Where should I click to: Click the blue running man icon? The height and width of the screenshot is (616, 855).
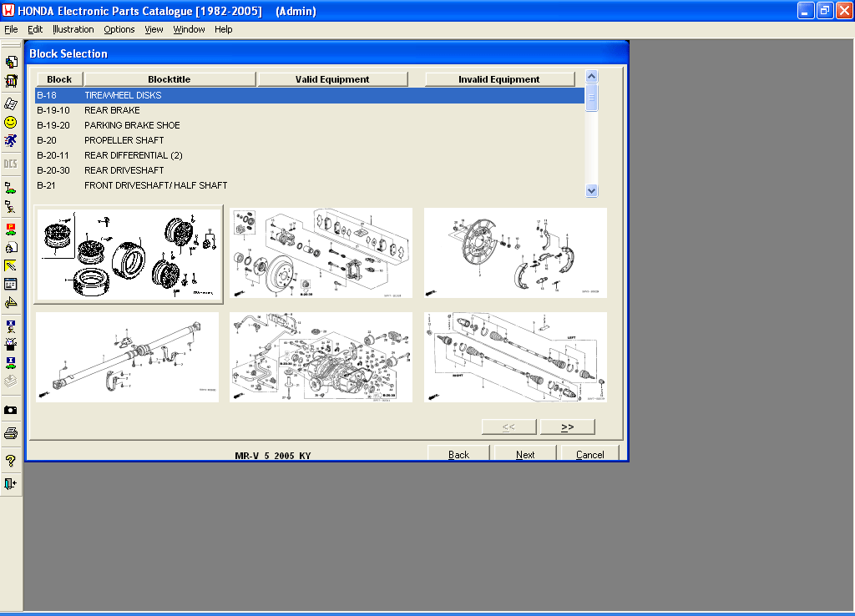(x=10, y=140)
